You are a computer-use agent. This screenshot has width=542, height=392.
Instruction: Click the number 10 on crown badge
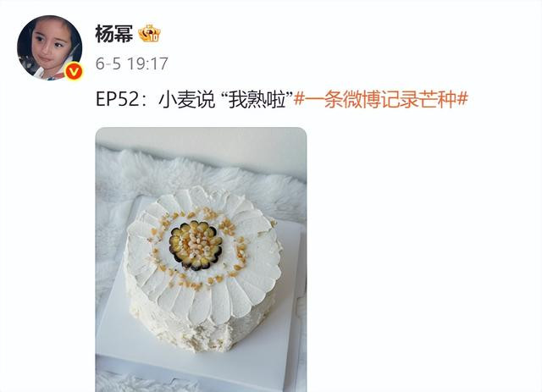154,37
